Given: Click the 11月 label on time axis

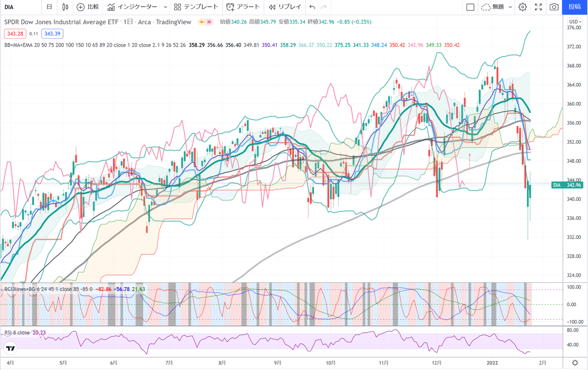Looking at the screenshot, I should 384,363.
